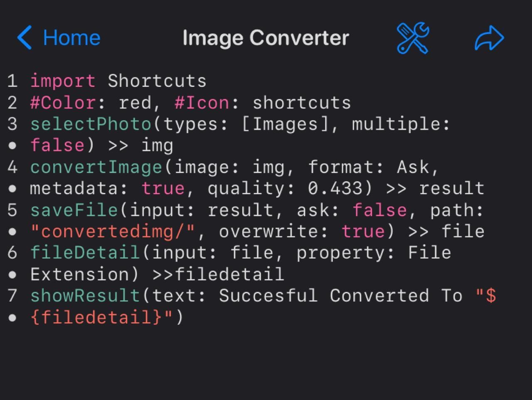The width and height of the screenshot is (532, 400).
Task: Place cursor on 'import' keyword
Action: click(63, 81)
